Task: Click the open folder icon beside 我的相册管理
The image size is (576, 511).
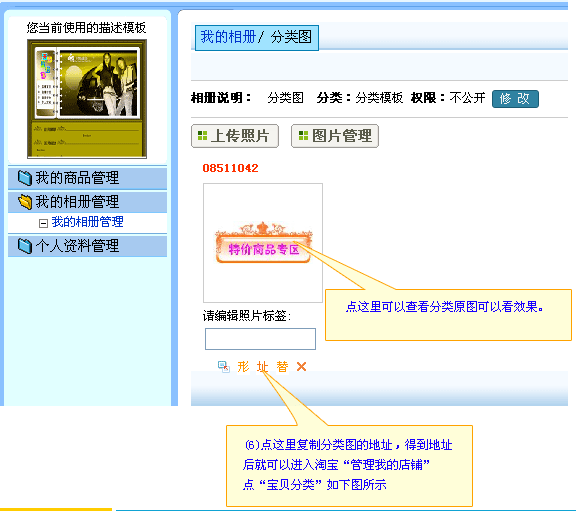Action: tap(25, 202)
